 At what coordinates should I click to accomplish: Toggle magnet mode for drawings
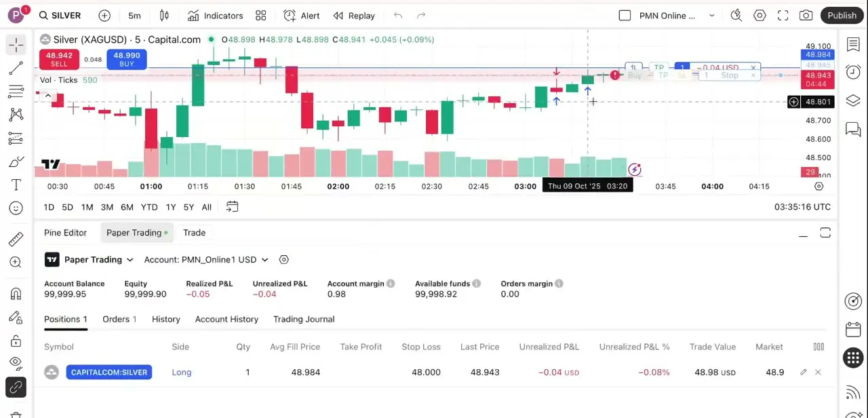click(x=16, y=294)
